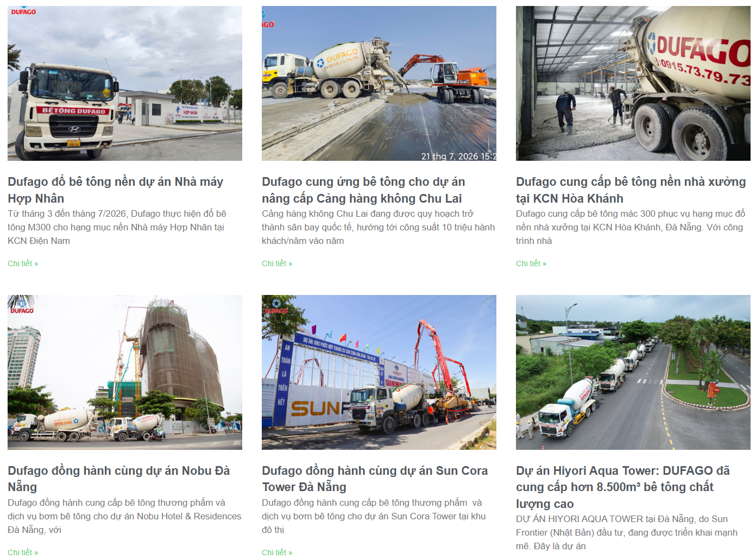
Task: Click the excerpt 'Dufago cung cấp bê tông mác 300'
Action: tap(631, 227)
